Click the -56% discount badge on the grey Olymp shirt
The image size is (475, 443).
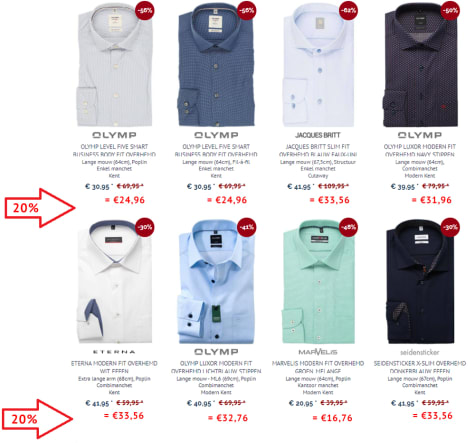pos(144,10)
